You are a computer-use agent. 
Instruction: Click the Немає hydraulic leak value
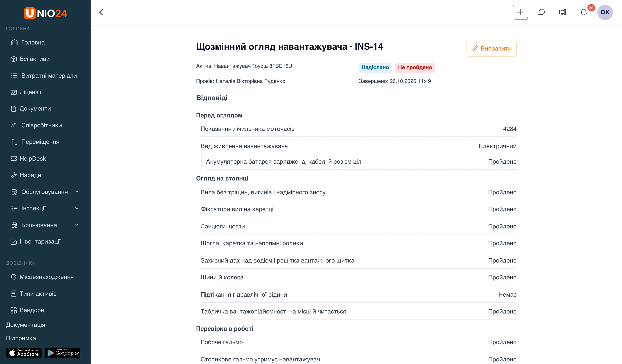tap(507, 294)
